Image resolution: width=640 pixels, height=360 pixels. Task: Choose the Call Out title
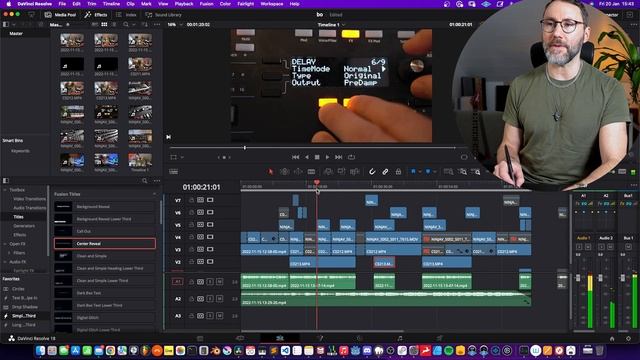[105, 231]
